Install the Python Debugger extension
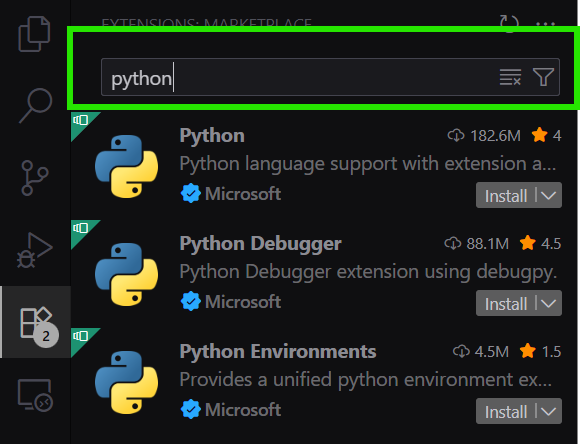This screenshot has width=581, height=444. coord(506,304)
